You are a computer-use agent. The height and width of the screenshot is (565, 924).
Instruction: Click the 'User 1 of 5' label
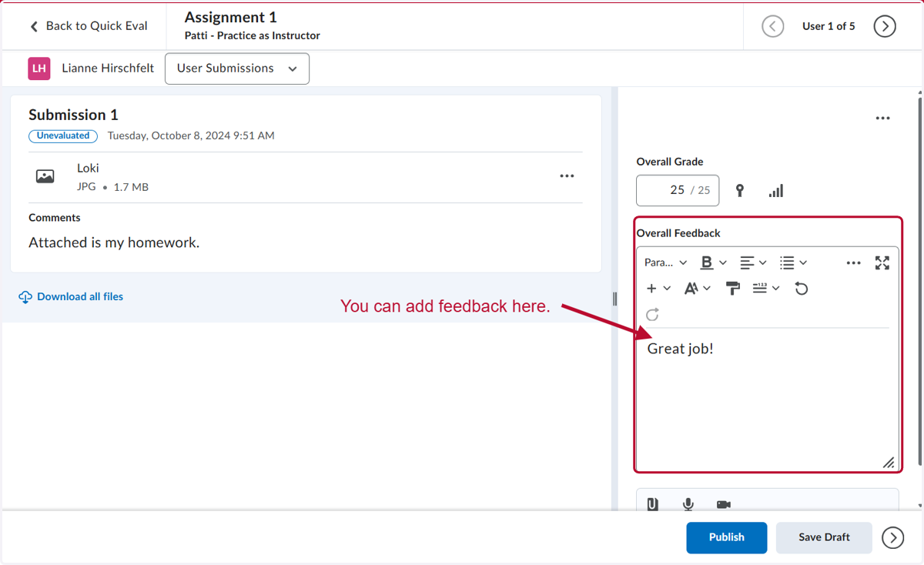tap(829, 26)
